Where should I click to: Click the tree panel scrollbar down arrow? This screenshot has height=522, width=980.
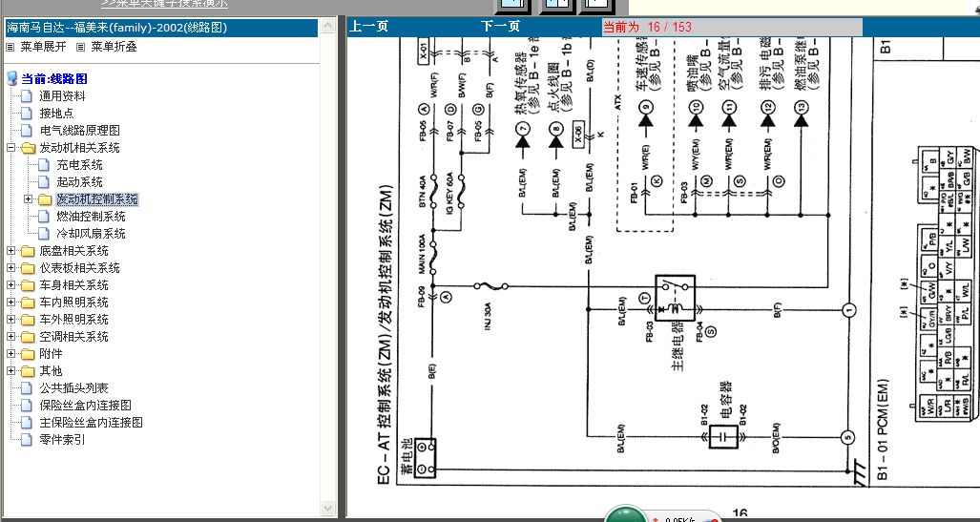tap(328, 508)
